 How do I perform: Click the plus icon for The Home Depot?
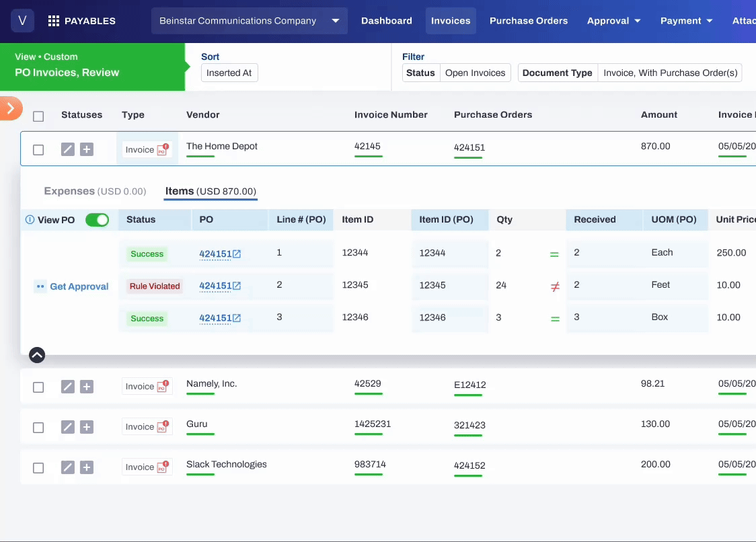pyautogui.click(x=87, y=149)
